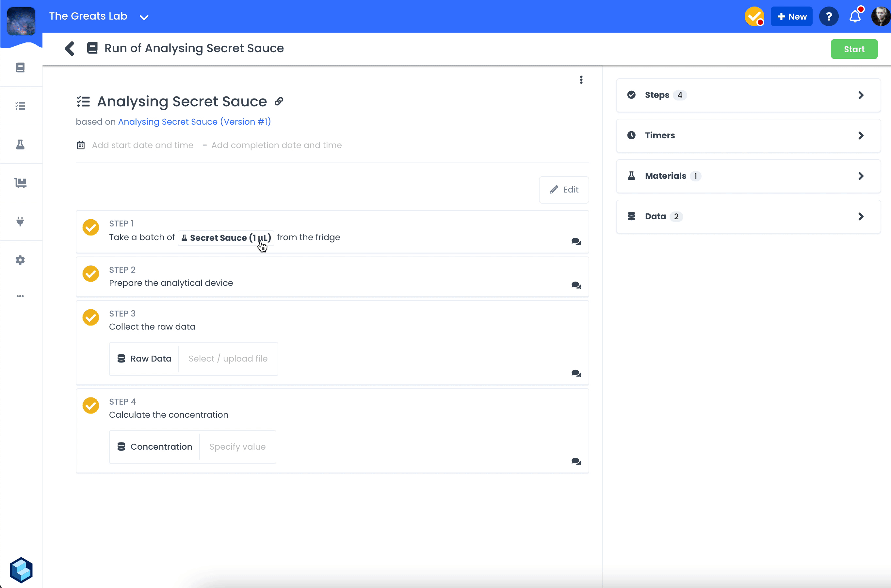Open the flask materials sidebar icon
891x588 pixels.
point(20,144)
